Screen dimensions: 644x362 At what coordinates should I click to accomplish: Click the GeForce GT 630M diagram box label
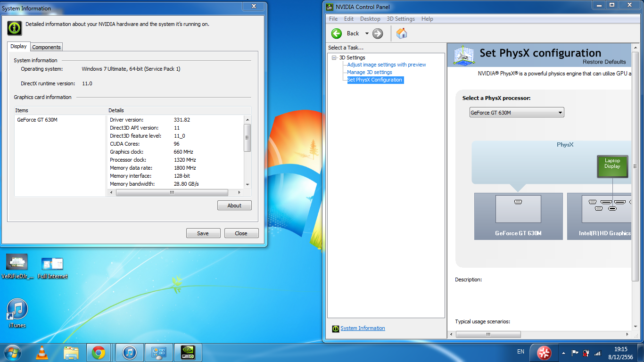518,233
